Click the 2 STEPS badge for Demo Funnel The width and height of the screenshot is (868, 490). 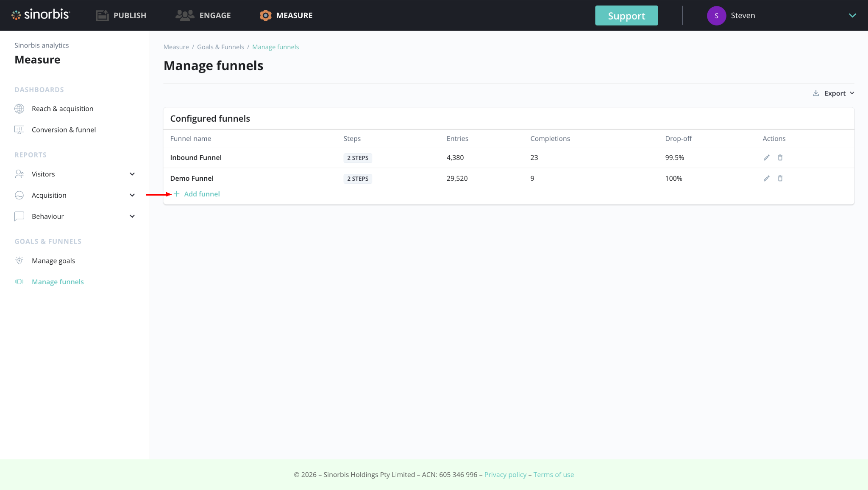[358, 179]
